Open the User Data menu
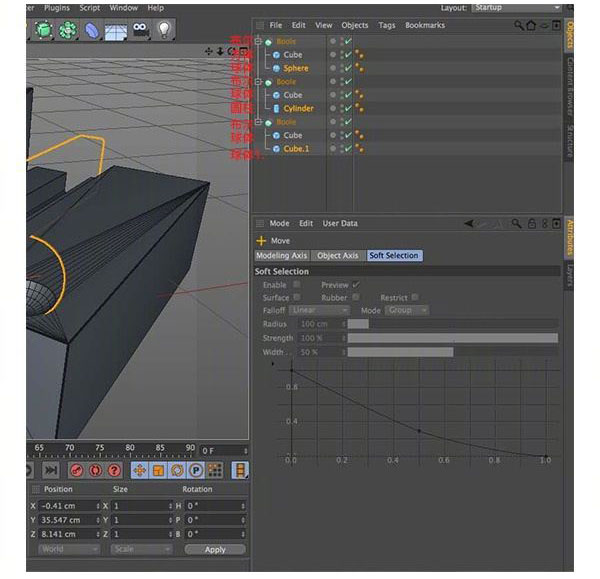Image resolution: width=600 pixels, height=579 pixels. tap(340, 223)
